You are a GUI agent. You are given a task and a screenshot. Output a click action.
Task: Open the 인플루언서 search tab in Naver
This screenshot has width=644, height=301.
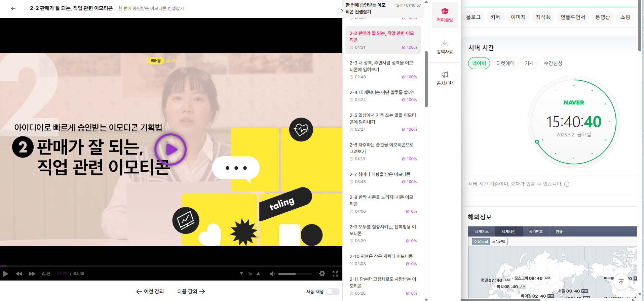tap(573, 17)
